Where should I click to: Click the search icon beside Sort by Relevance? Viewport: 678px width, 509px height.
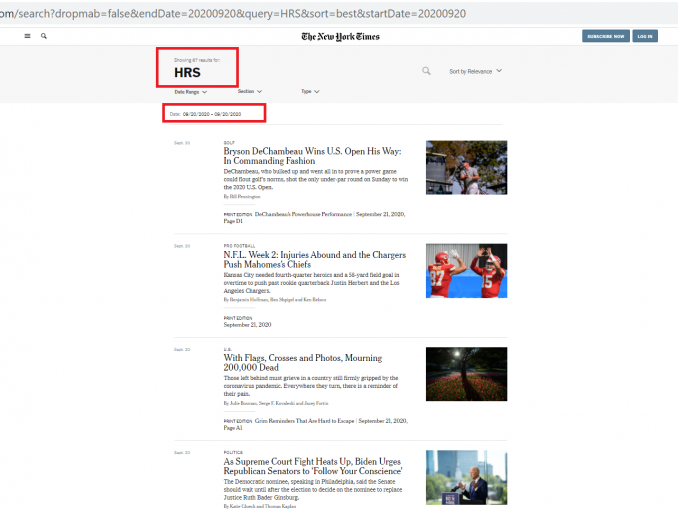tap(426, 71)
